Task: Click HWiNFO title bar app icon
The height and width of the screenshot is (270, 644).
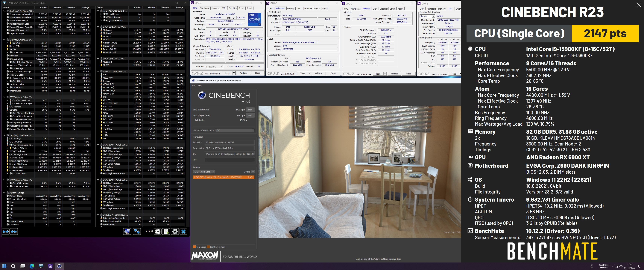Action: coord(4,3)
